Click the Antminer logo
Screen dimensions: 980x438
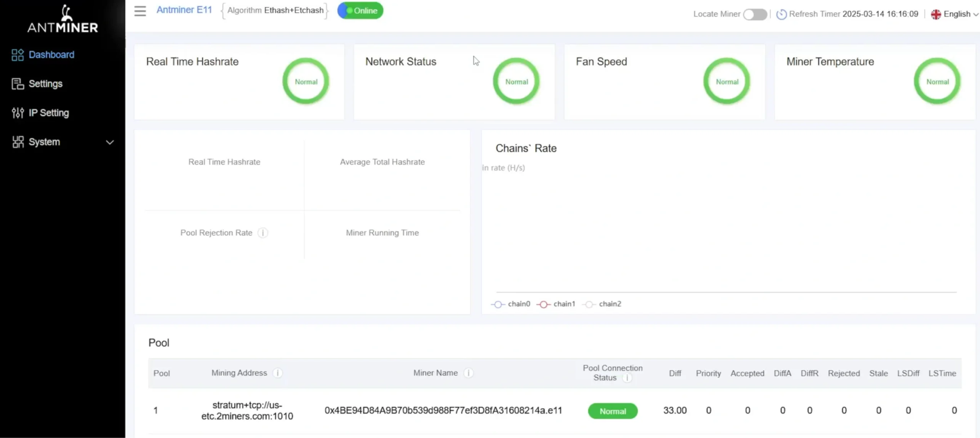(63, 19)
